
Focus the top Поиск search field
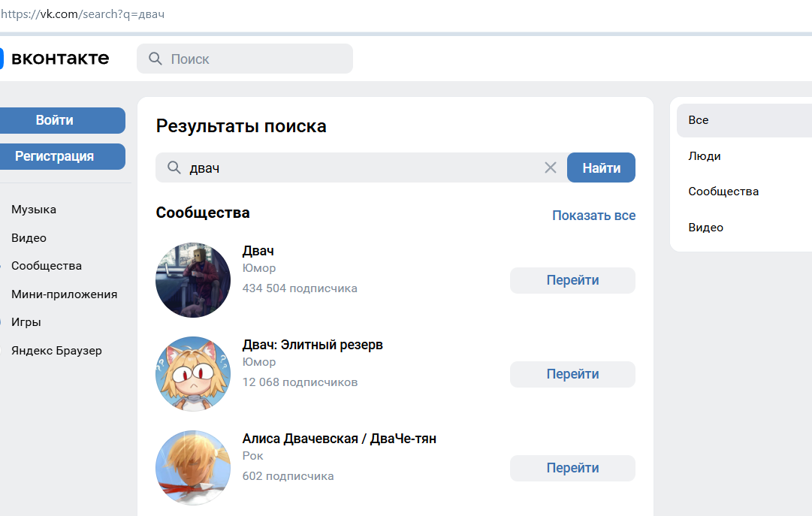coord(245,59)
